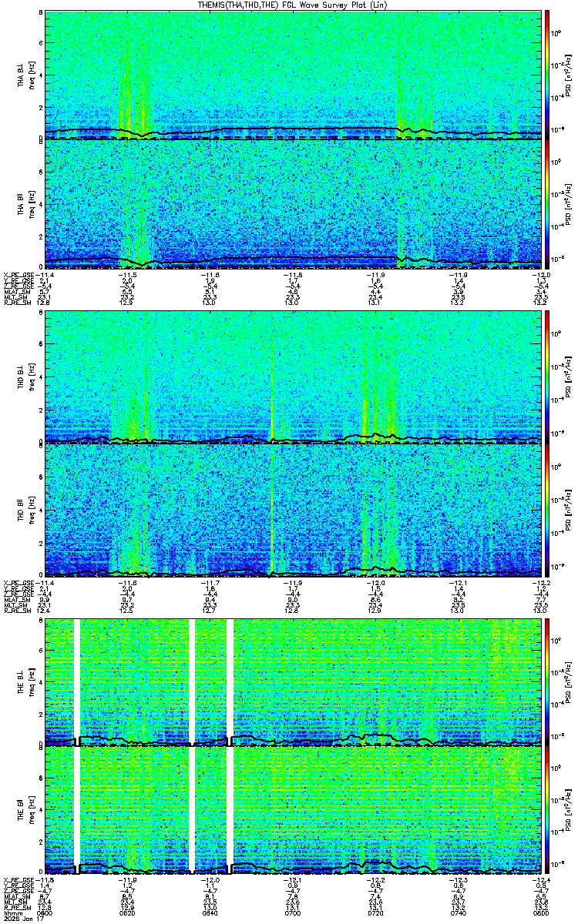Click the "0620" time label

tap(128, 912)
